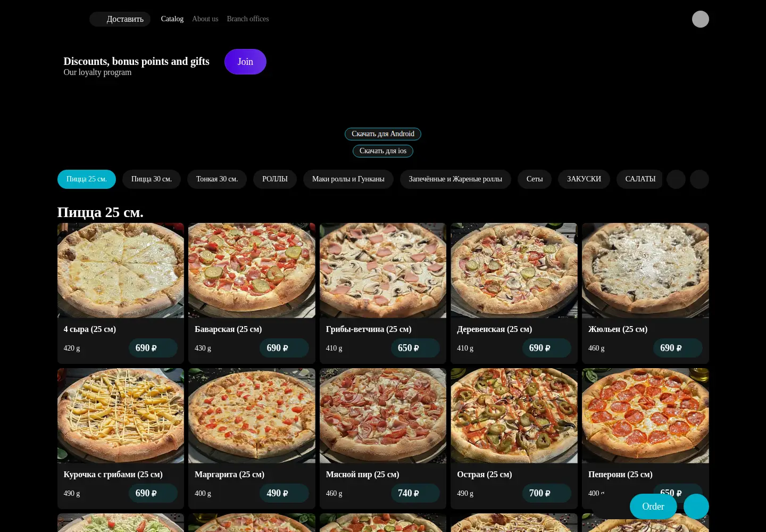Go to the Branch offices page
766x532 pixels.
[248, 19]
